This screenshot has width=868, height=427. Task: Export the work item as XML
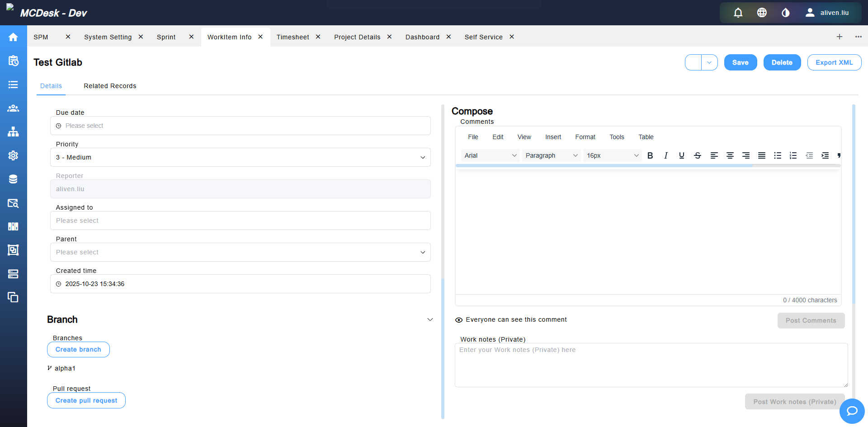pyautogui.click(x=834, y=62)
